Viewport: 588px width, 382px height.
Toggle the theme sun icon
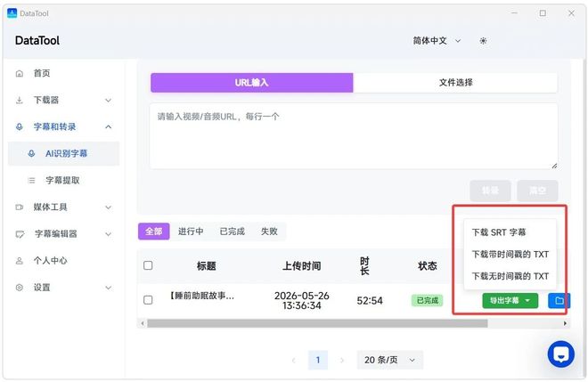[x=483, y=41]
